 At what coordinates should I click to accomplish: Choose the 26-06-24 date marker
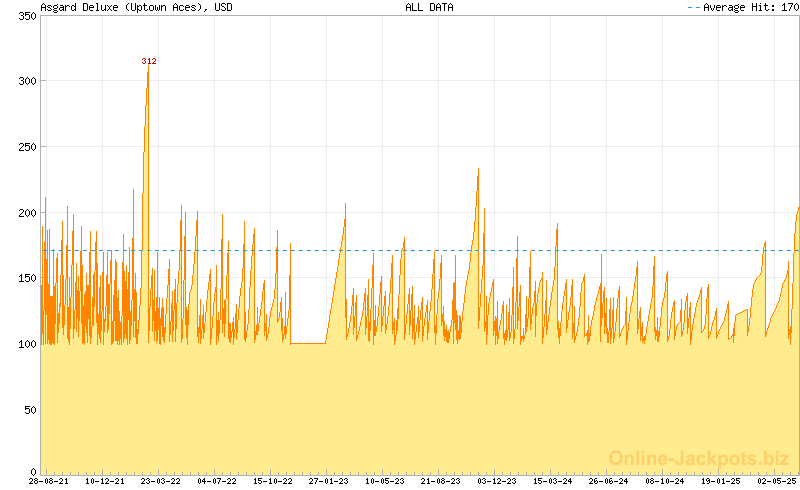(609, 481)
